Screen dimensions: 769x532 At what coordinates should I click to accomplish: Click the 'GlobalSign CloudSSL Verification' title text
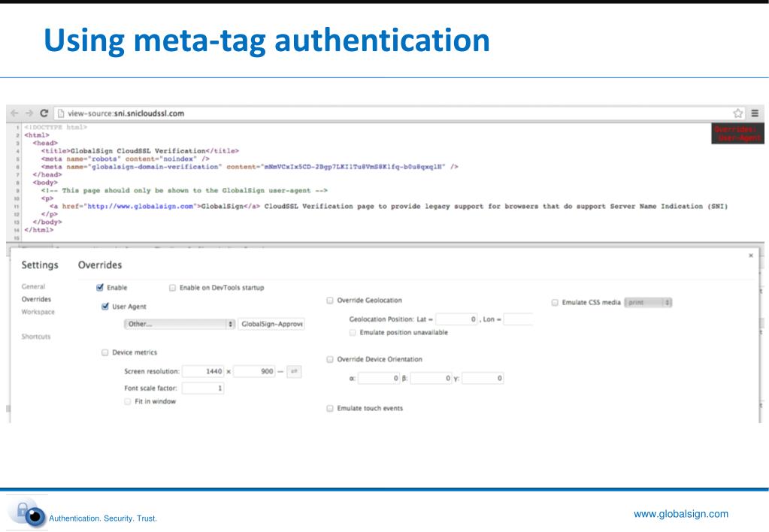[138, 151]
